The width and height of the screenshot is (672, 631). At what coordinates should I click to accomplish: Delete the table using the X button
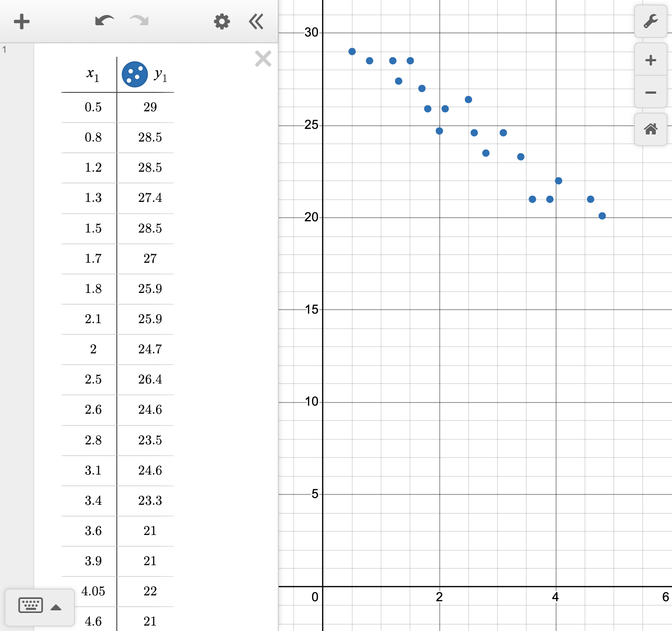tap(263, 59)
